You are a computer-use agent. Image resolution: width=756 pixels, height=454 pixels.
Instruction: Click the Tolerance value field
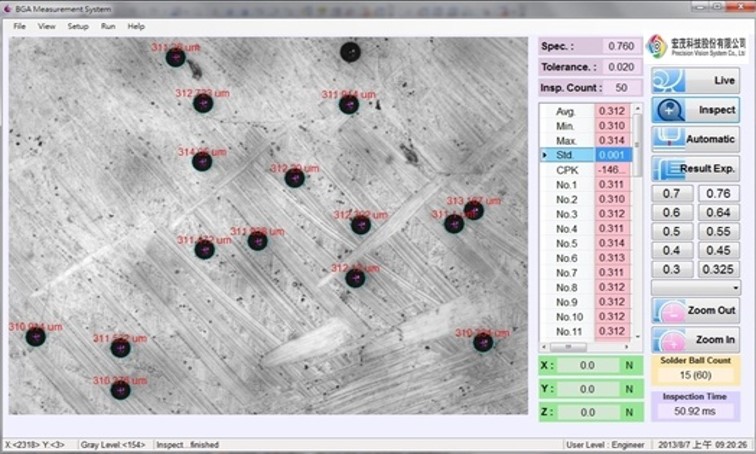point(620,67)
